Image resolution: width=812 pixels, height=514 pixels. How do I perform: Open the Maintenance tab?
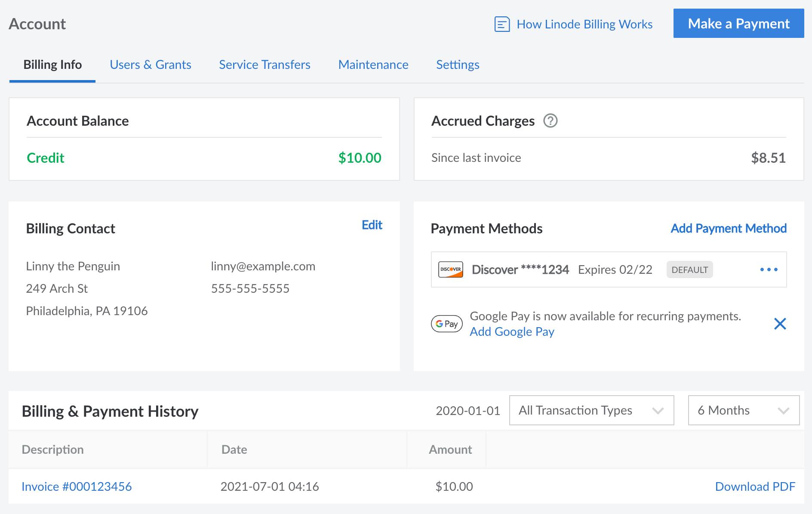(373, 65)
